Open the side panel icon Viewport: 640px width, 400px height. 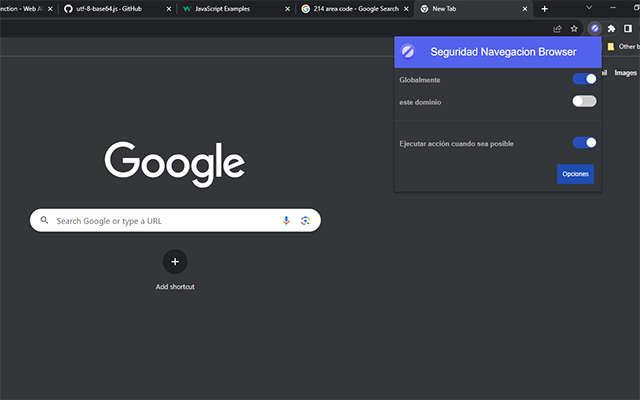point(628,29)
